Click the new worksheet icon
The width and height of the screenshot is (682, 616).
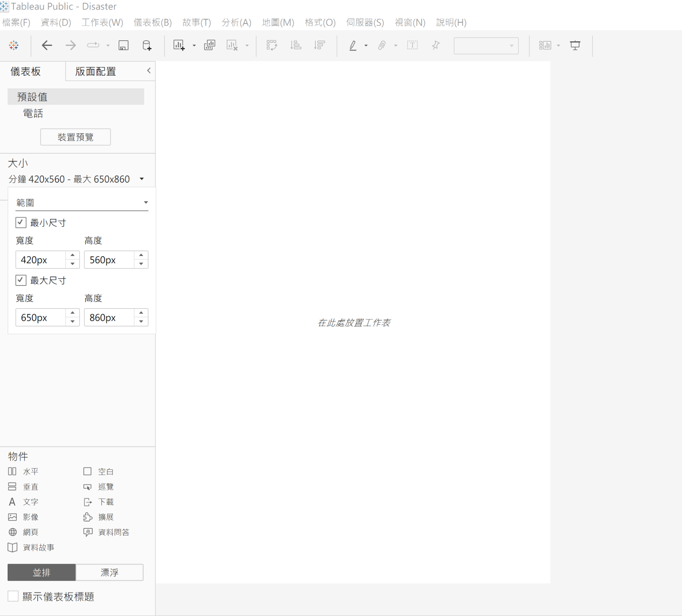tap(179, 45)
